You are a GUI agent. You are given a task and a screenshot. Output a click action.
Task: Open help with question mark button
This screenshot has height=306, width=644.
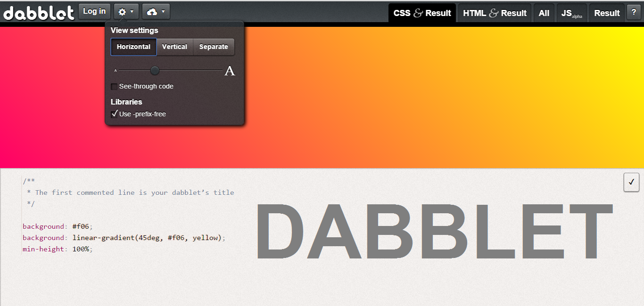point(634,13)
